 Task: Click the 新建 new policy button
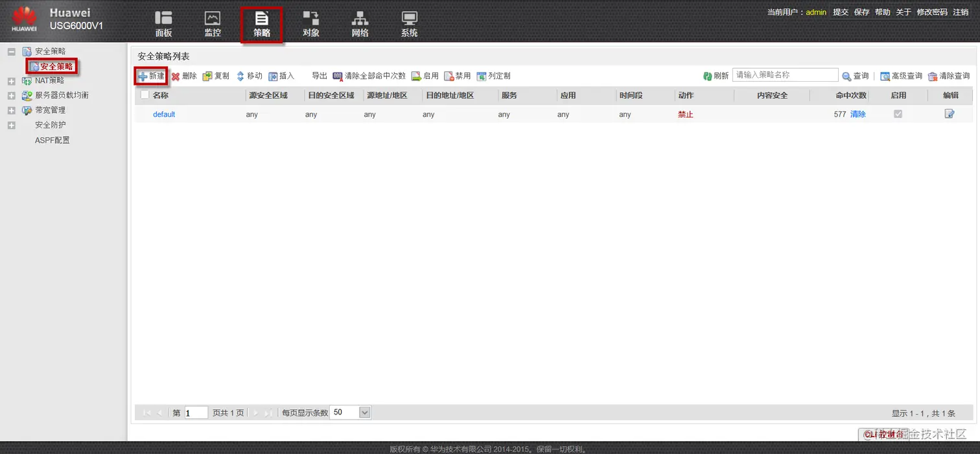coord(151,76)
